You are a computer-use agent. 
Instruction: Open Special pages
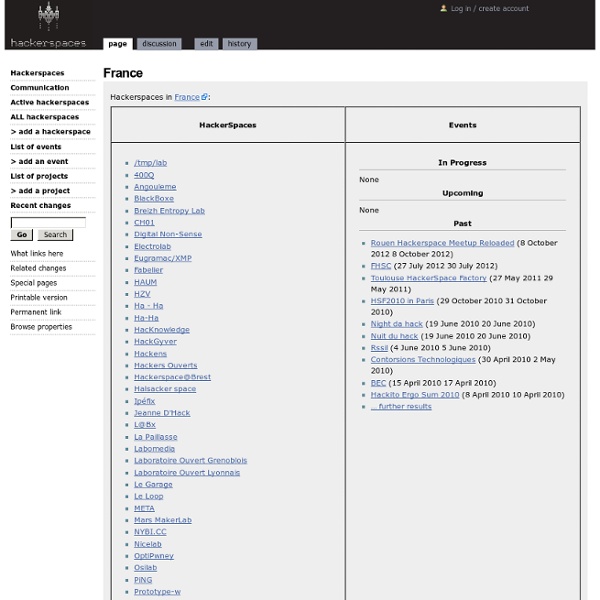(34, 283)
